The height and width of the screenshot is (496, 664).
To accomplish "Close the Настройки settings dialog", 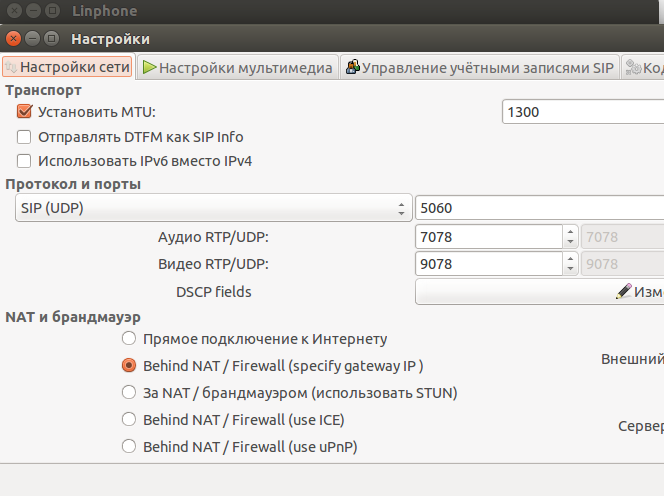I will coord(13,38).
